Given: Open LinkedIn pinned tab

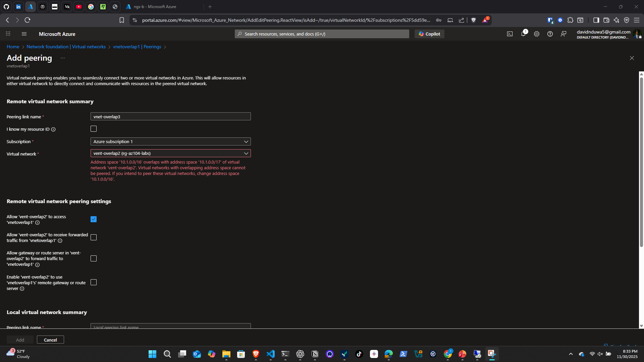Looking at the screenshot, I should click(18, 7).
